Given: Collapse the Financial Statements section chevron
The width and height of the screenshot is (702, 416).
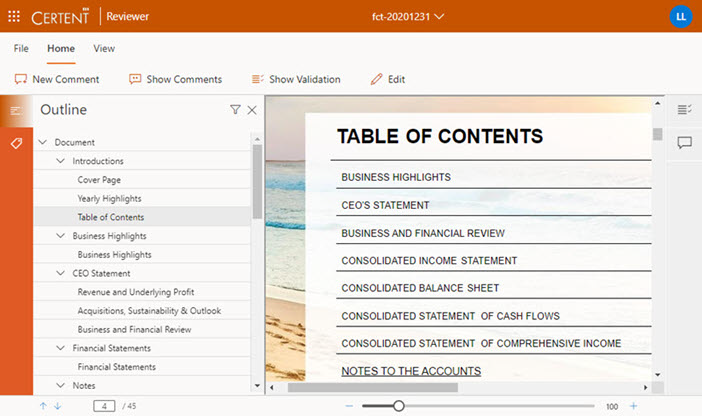Looking at the screenshot, I should [60, 348].
